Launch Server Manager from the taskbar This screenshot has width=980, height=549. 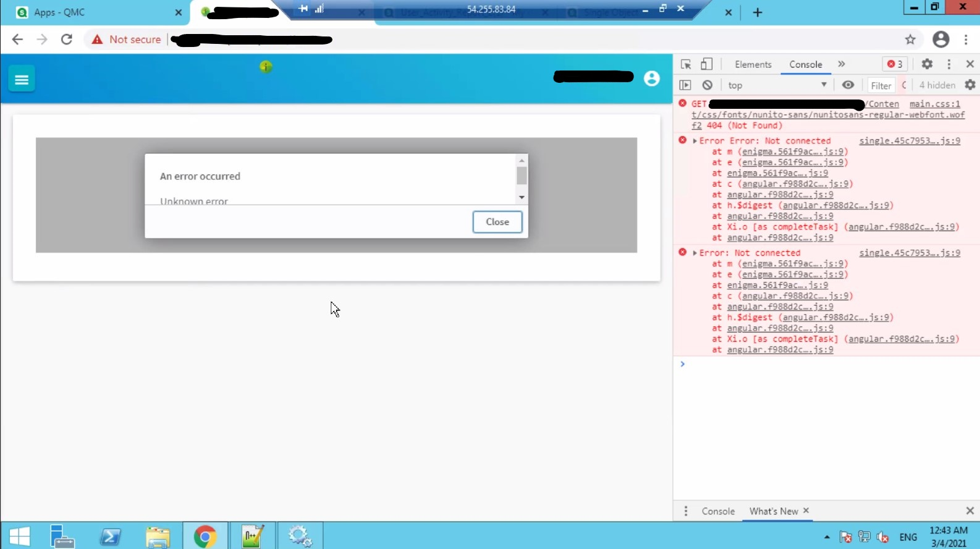point(62,536)
